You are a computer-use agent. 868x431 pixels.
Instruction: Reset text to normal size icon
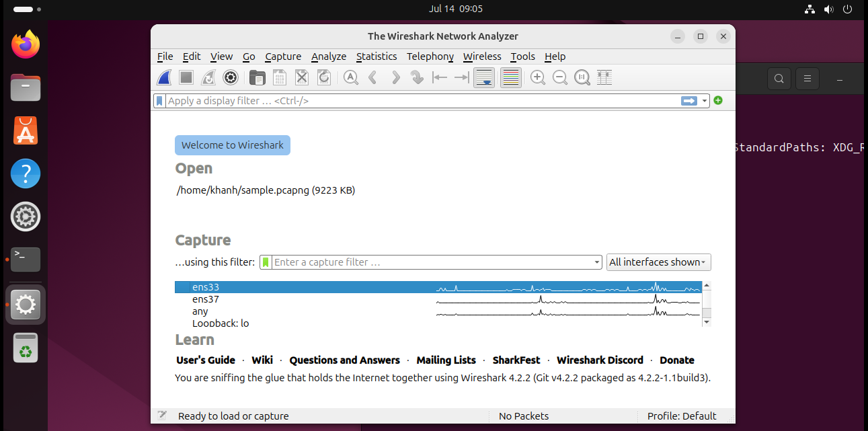click(582, 78)
